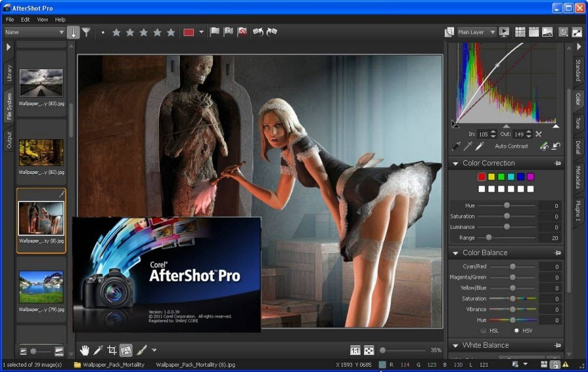
Task: Click the 1:1 zoom icon
Action: coord(355,350)
